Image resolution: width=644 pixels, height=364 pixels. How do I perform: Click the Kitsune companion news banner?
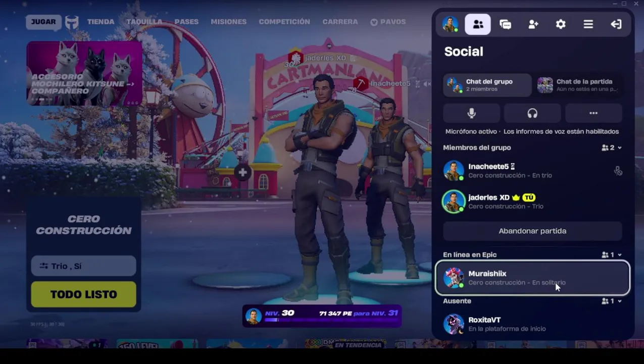tap(84, 74)
